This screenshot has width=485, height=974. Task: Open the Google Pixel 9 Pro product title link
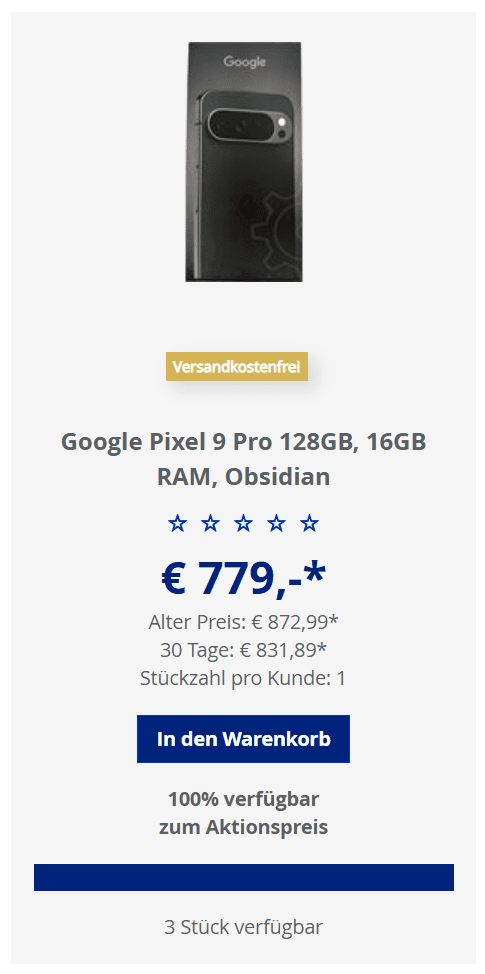[243, 459]
